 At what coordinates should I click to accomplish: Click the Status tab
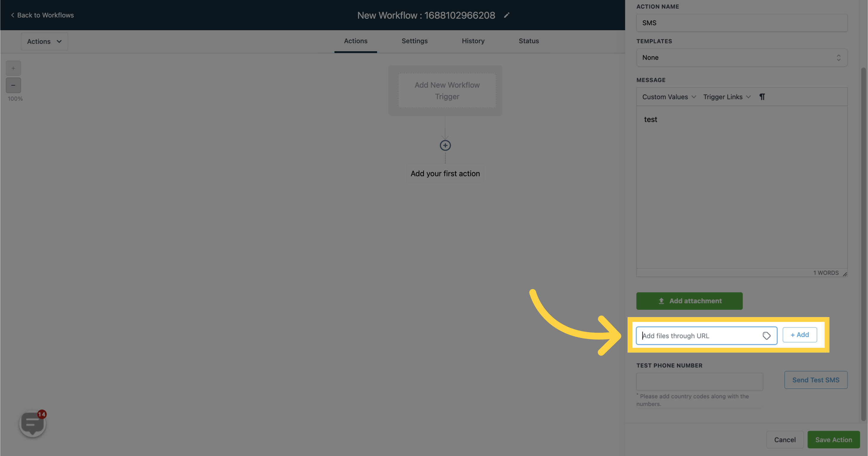(528, 41)
